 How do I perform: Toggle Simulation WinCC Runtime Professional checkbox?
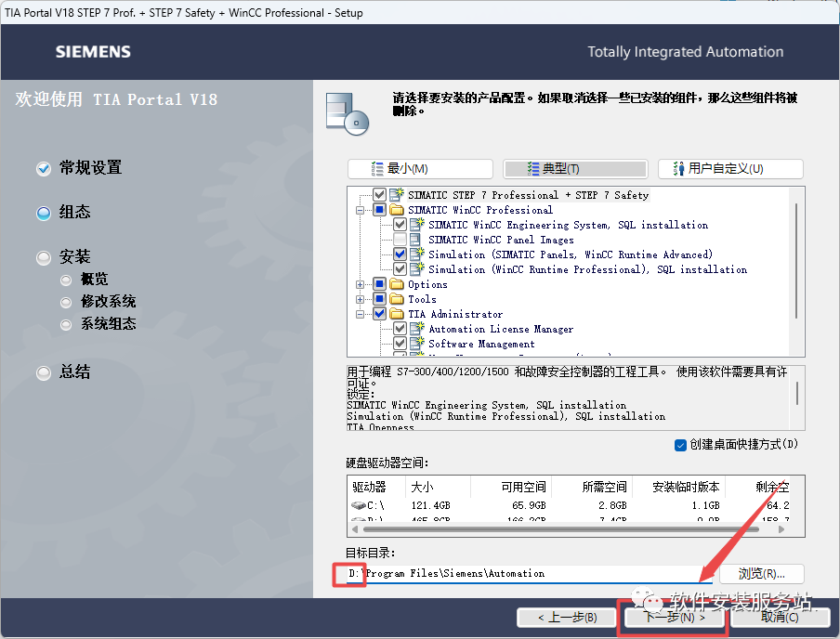(400, 269)
